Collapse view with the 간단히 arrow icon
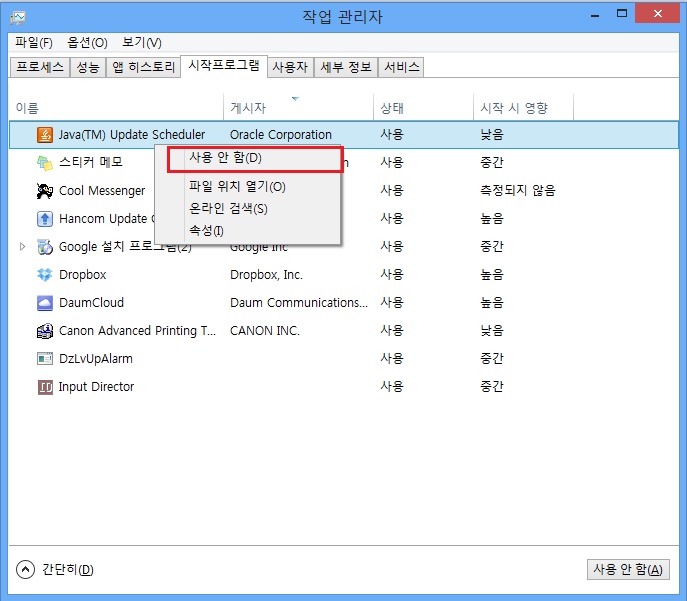This screenshot has height=601, width=687. click(25, 569)
